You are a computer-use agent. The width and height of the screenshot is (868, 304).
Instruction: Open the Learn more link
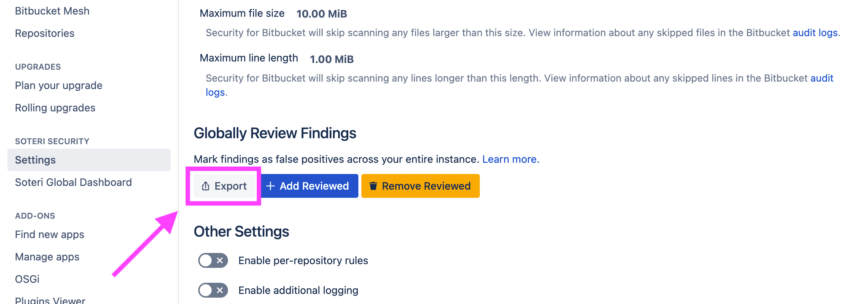click(510, 159)
